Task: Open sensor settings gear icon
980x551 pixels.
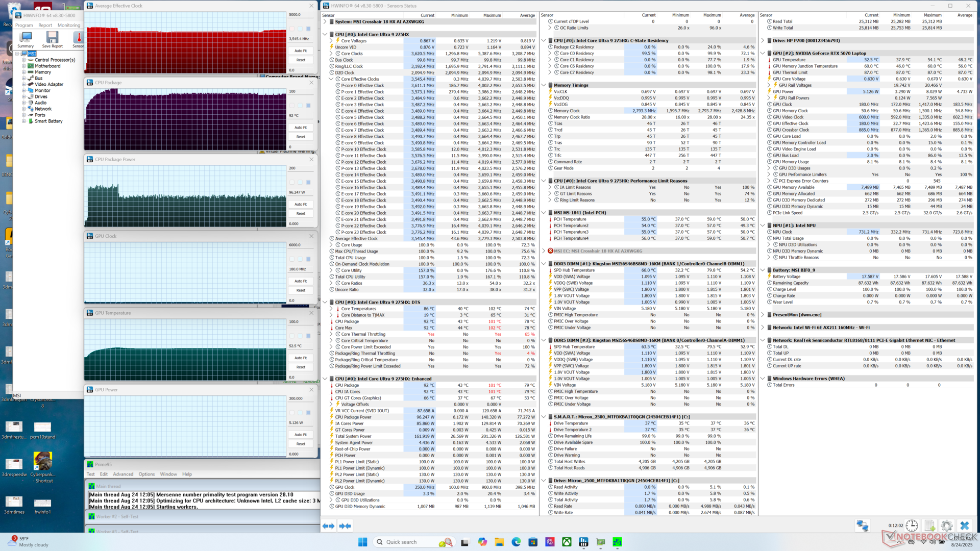Action: 947,525
